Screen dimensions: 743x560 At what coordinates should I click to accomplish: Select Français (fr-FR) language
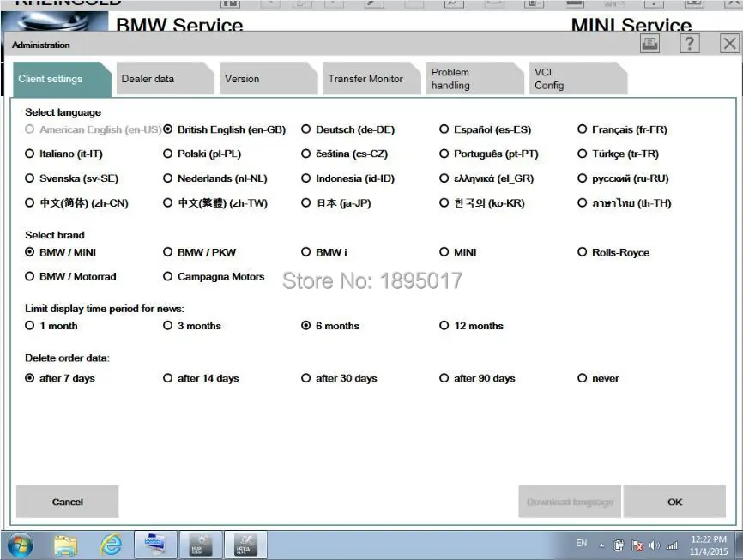pyautogui.click(x=623, y=129)
